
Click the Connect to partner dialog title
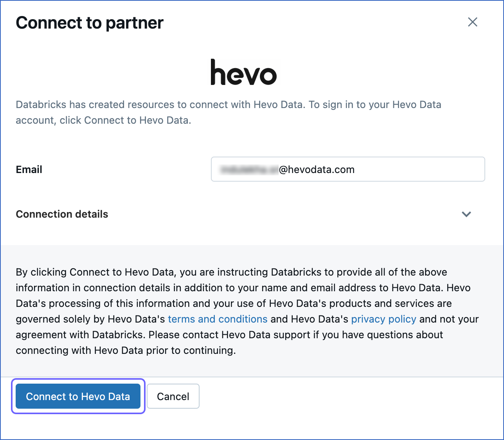[89, 23]
